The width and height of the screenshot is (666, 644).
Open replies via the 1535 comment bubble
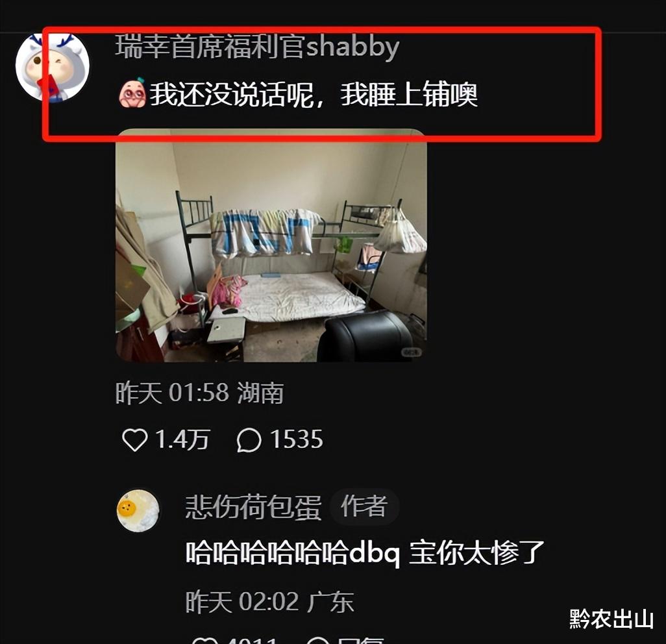pyautogui.click(x=249, y=440)
